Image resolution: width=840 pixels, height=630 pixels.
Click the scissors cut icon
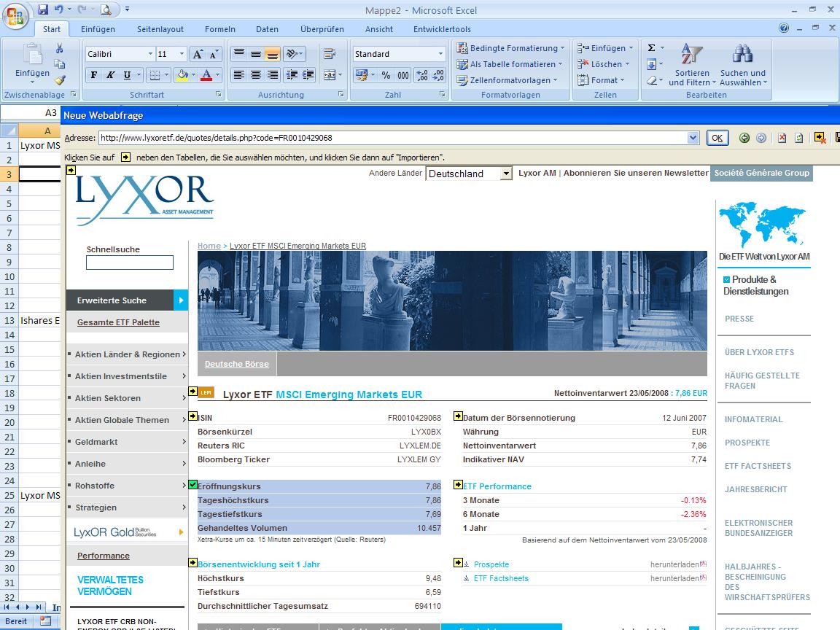pos(60,48)
